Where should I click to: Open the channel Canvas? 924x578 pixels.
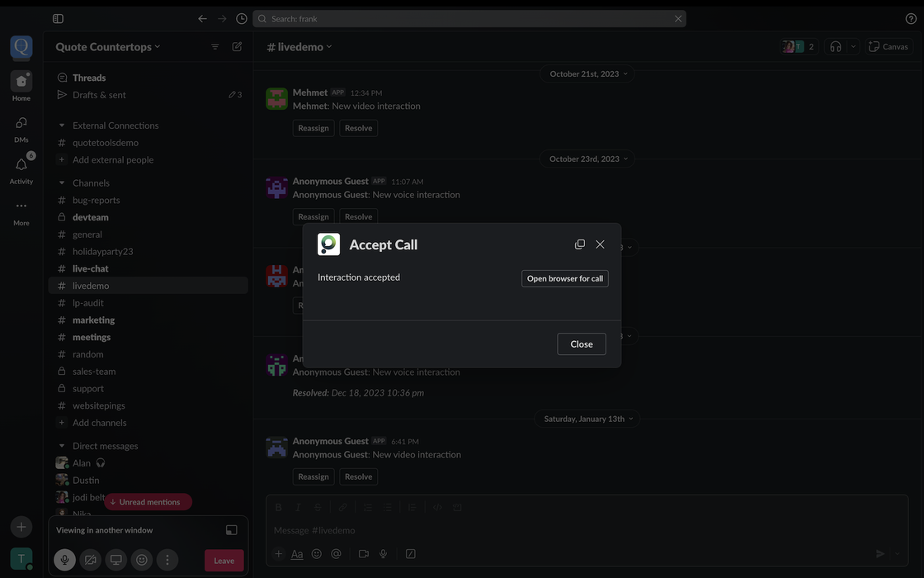coord(889,46)
